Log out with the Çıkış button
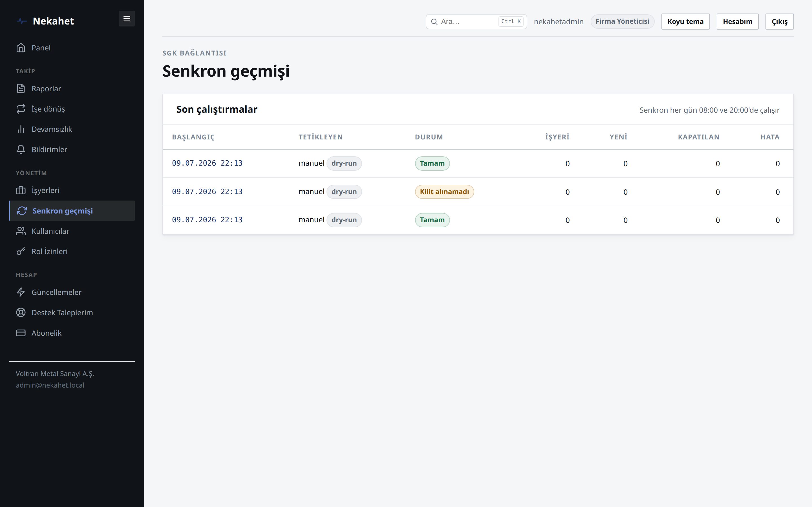The height and width of the screenshot is (507, 812). tap(779, 21)
